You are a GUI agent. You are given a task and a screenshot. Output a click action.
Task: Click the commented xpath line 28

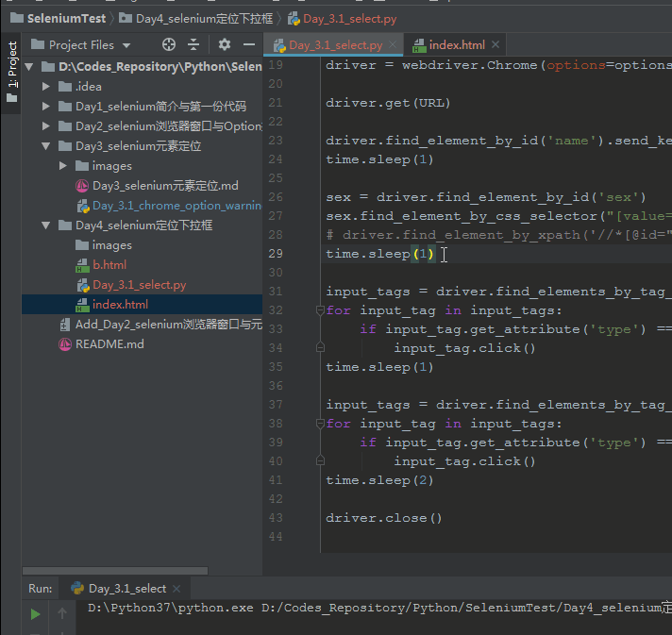tap(498, 235)
